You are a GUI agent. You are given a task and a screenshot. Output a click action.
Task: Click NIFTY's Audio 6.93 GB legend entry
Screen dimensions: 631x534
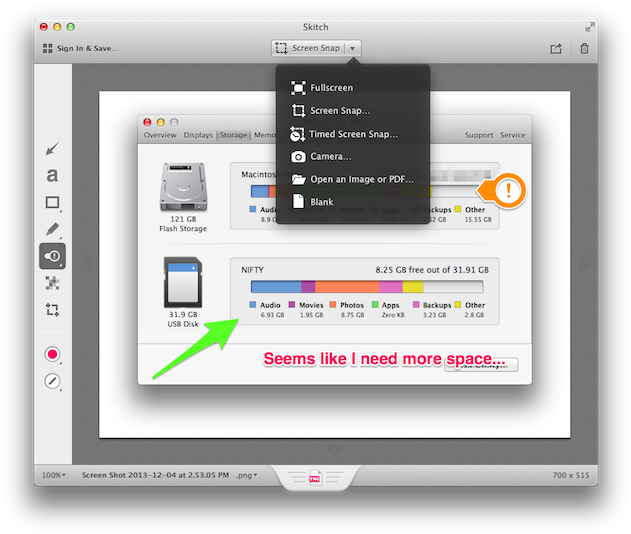(267, 309)
